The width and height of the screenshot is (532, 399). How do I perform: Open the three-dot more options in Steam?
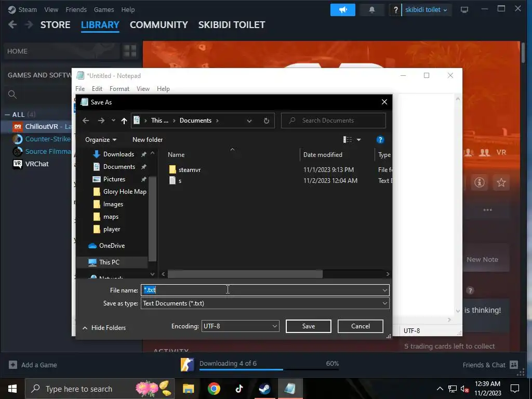[x=487, y=210]
